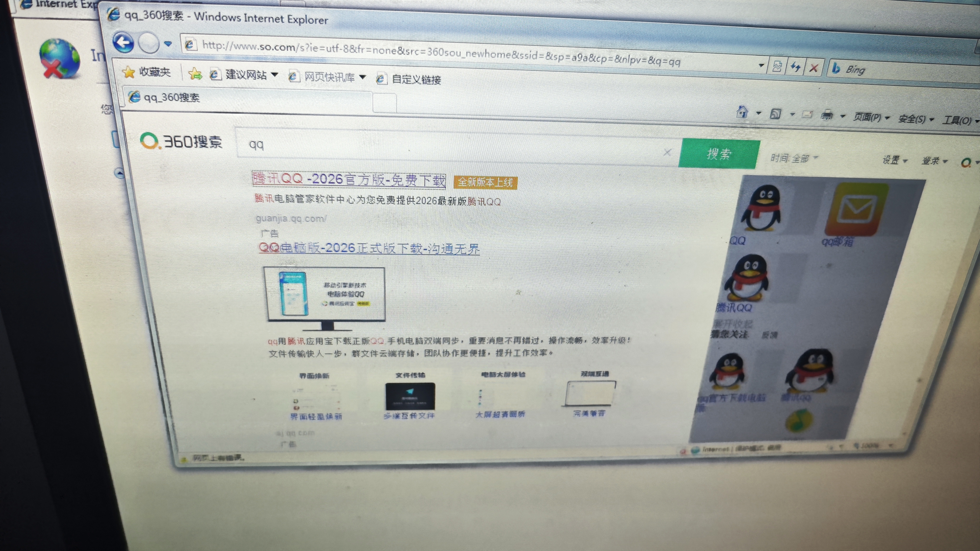The height and width of the screenshot is (551, 980).
Task: Click the RSS feeds icon
Action: pyautogui.click(x=775, y=114)
